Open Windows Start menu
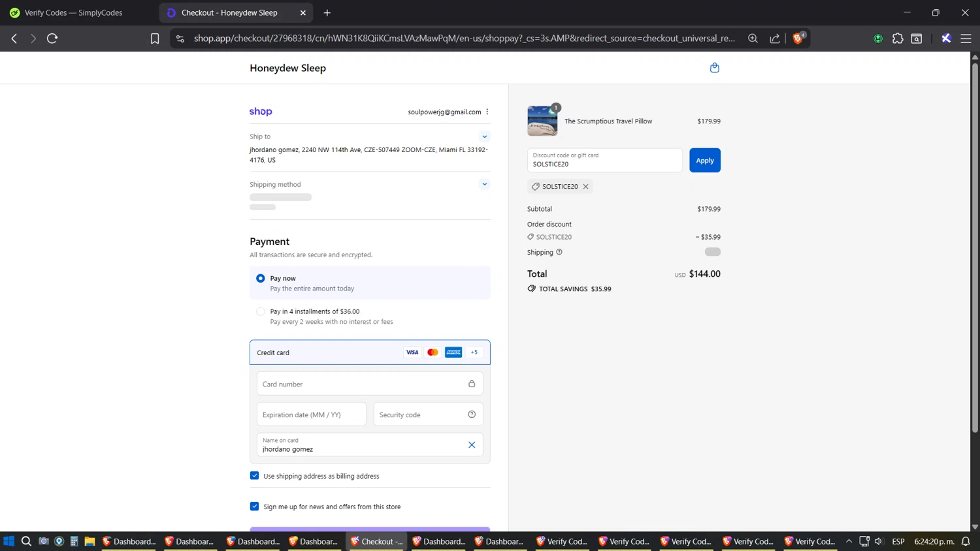 coord(8,541)
